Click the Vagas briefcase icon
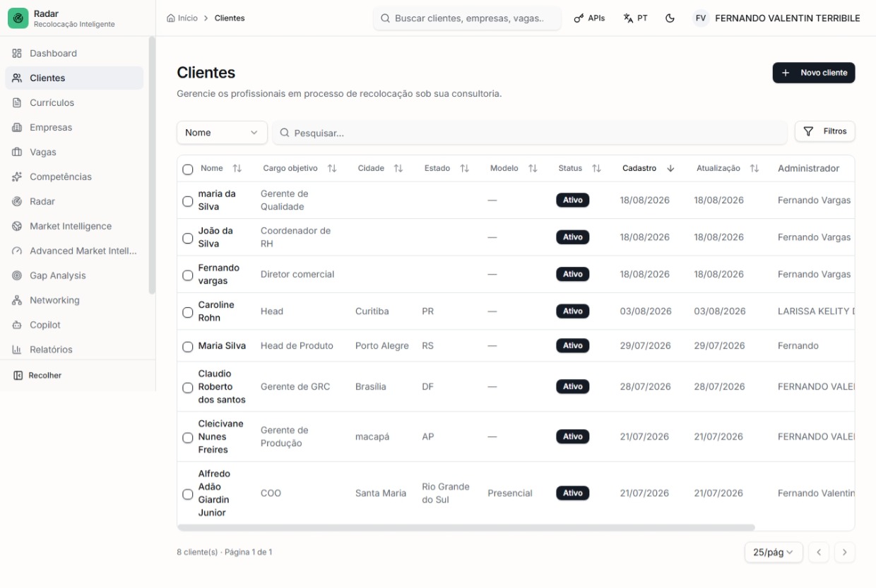Viewport: 876px width, 588px height. (17, 152)
